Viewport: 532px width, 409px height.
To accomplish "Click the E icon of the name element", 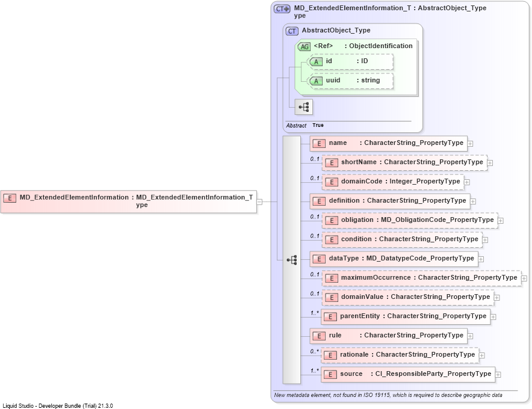I will coord(319,144).
